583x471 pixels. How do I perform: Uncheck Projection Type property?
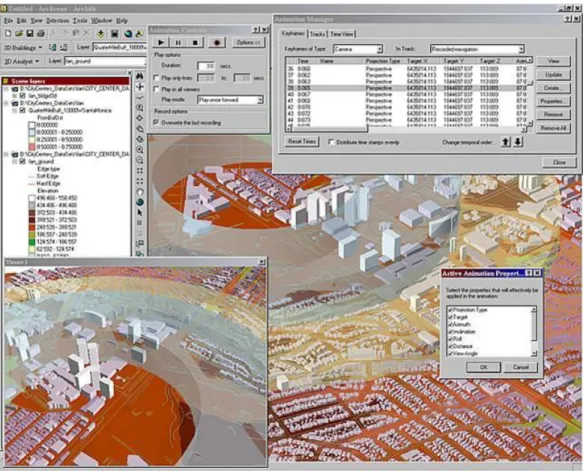click(451, 310)
